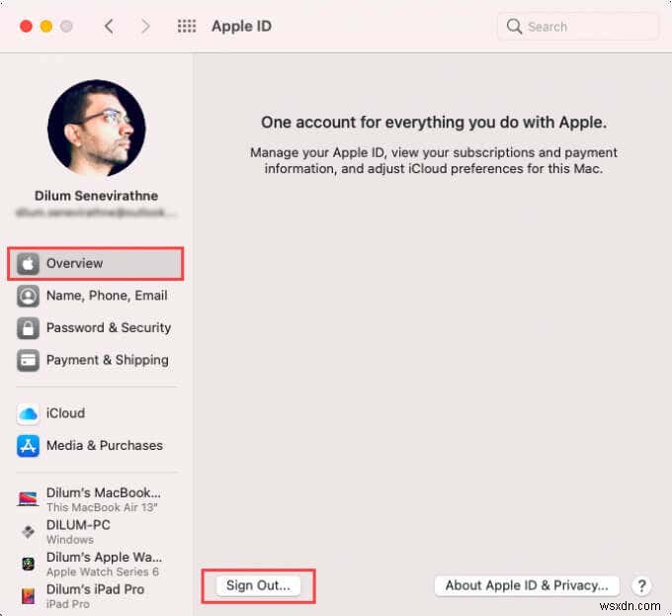Select Dilum's iPad Pro device entry

point(96,596)
